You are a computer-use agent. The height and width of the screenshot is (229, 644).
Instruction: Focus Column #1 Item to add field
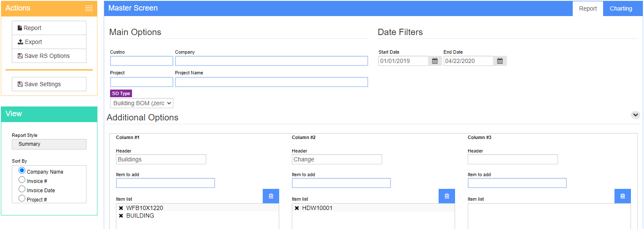[165, 183]
